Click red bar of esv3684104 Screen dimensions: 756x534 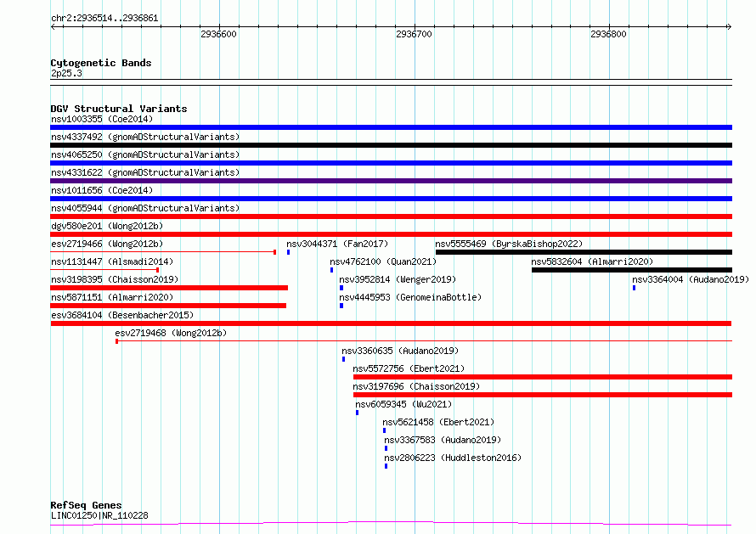pyautogui.click(x=391, y=323)
